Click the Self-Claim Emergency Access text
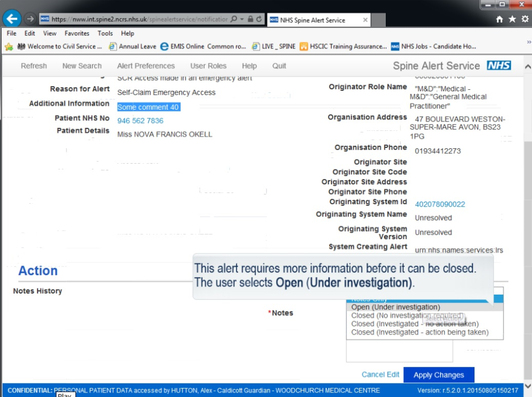The image size is (532, 397). pyautogui.click(x=166, y=92)
